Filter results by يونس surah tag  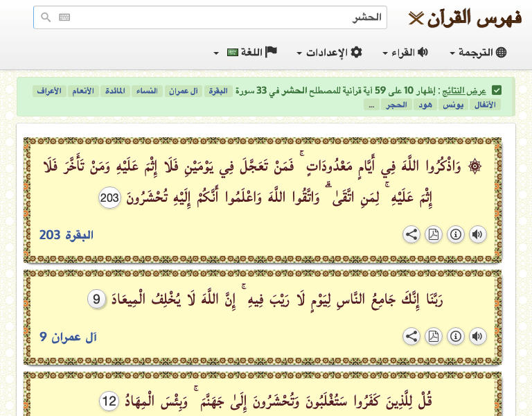pyautogui.click(x=453, y=105)
